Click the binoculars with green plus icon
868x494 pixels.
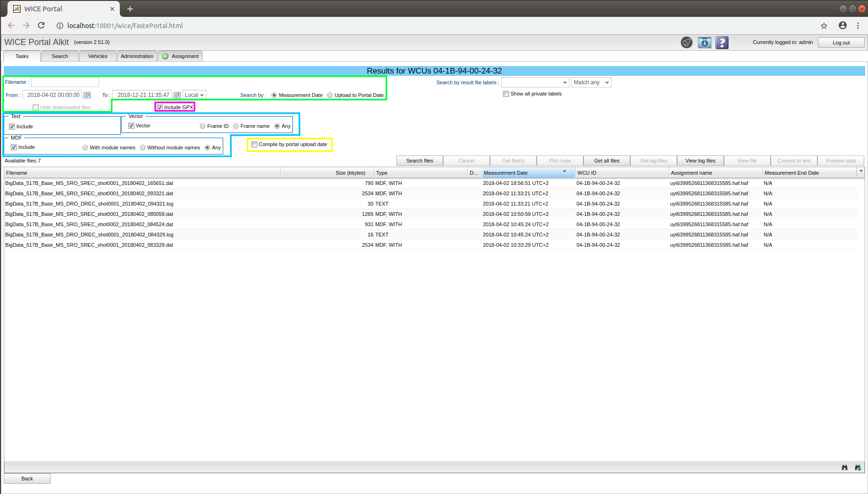coord(858,467)
